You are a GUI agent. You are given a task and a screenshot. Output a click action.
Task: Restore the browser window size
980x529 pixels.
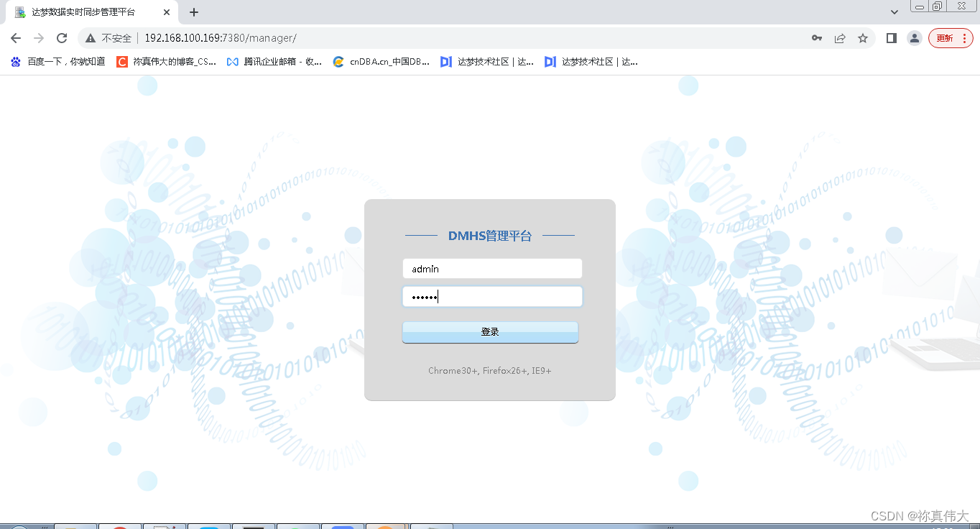pos(937,6)
